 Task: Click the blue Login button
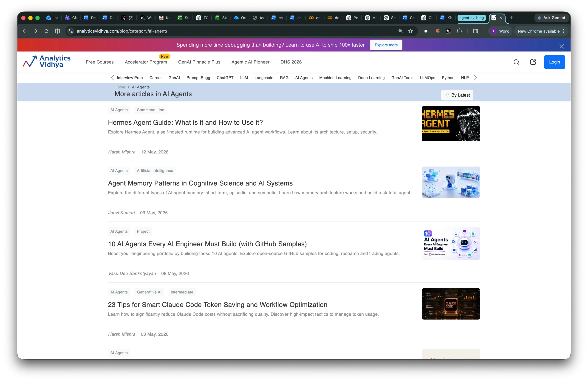(x=554, y=62)
